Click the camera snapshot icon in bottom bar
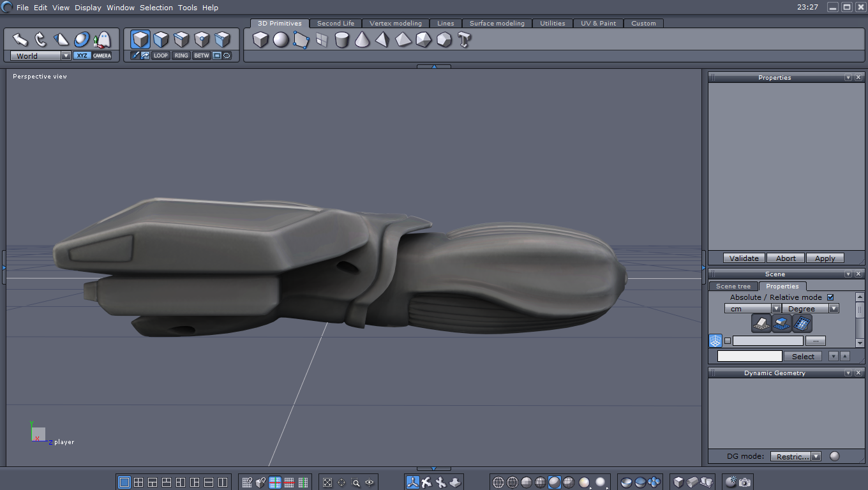The height and width of the screenshot is (490, 868). pyautogui.click(x=745, y=482)
